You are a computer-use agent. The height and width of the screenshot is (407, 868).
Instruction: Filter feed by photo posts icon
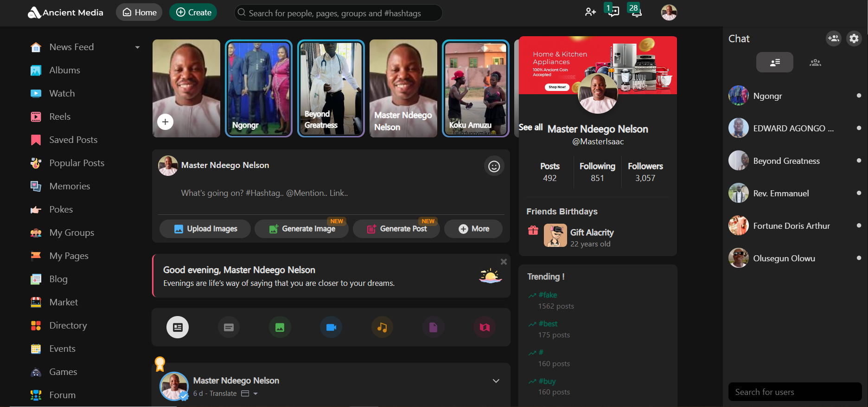pos(280,328)
